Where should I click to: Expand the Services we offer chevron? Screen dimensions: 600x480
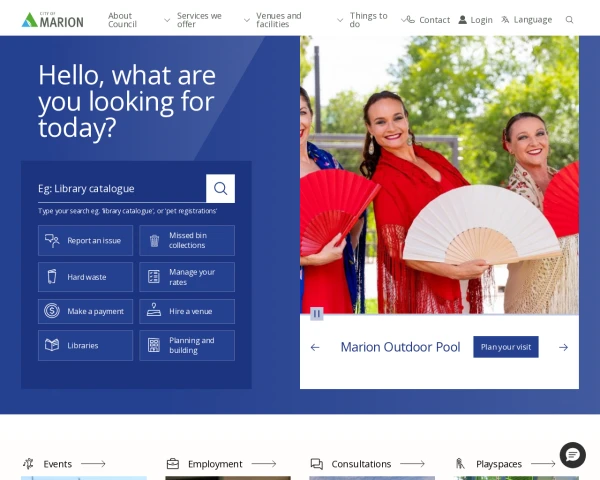point(247,20)
